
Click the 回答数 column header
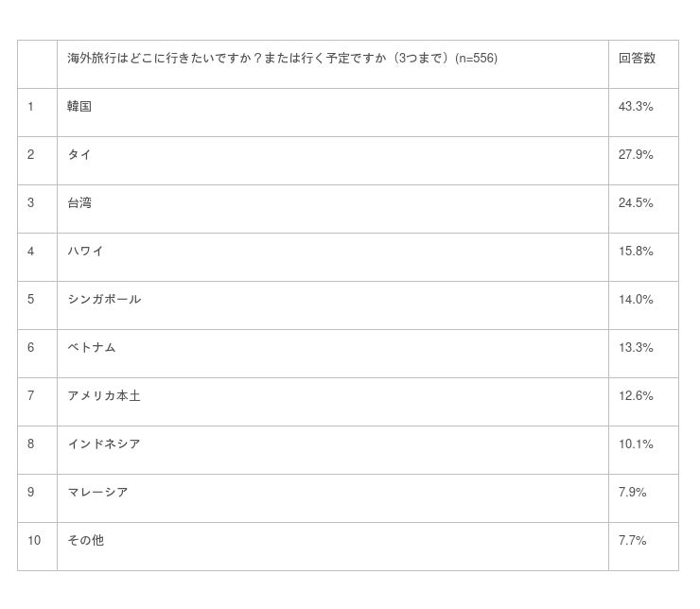[x=637, y=59]
